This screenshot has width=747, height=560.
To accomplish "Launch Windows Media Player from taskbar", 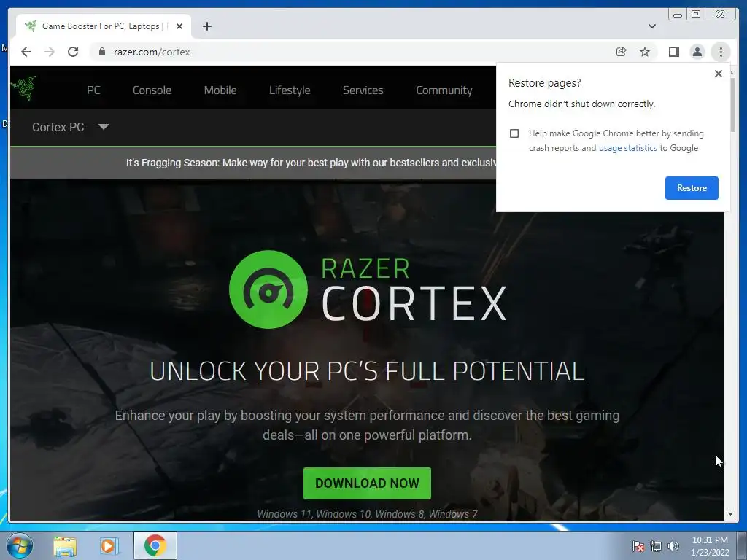I will [109, 545].
